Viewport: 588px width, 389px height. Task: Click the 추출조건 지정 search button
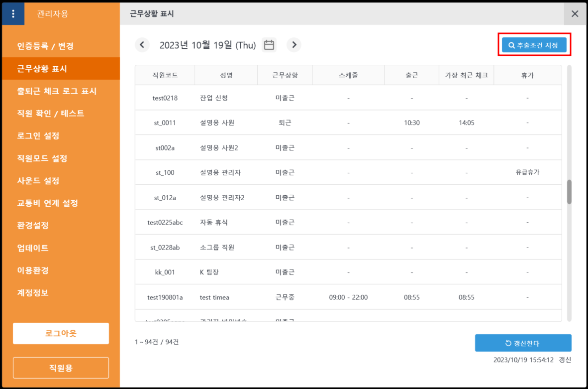[x=534, y=45]
